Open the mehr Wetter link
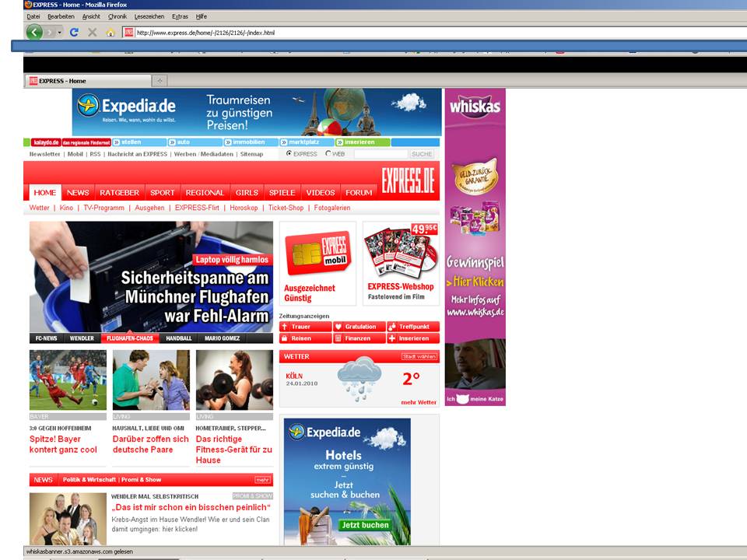Viewport: 747px width, 560px height. click(419, 402)
